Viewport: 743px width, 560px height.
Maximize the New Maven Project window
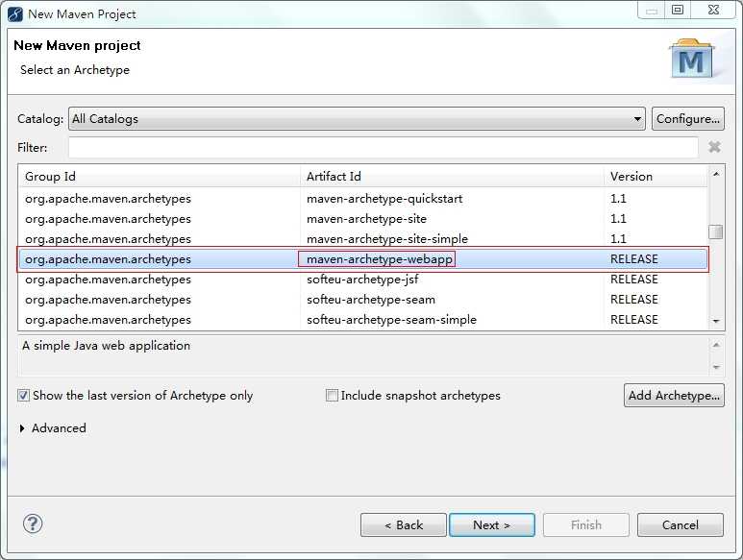coord(678,10)
